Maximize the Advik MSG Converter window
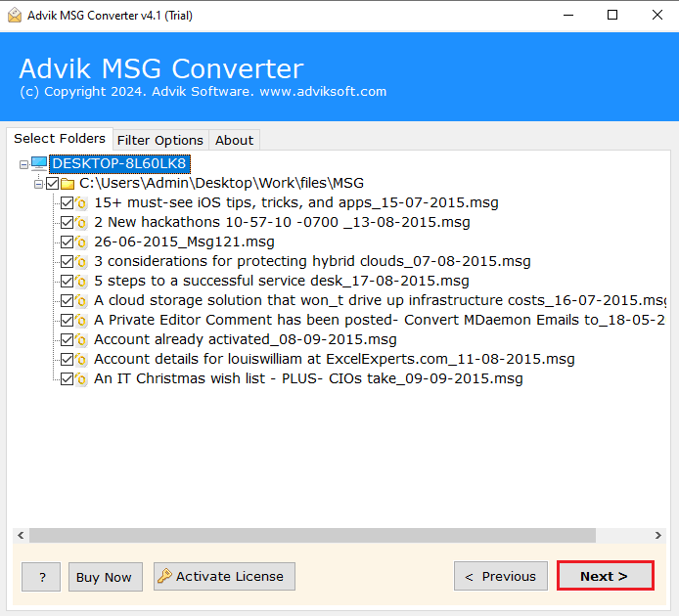 pos(612,15)
